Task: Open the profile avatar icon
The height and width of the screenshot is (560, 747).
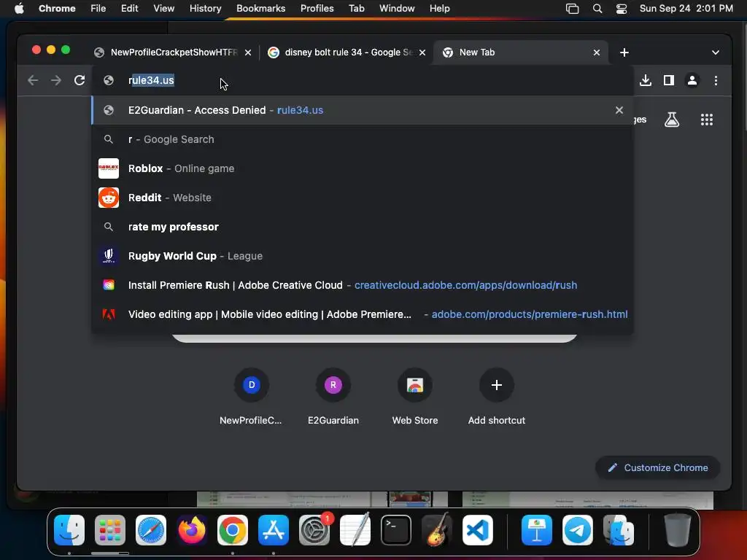Action: (x=692, y=80)
